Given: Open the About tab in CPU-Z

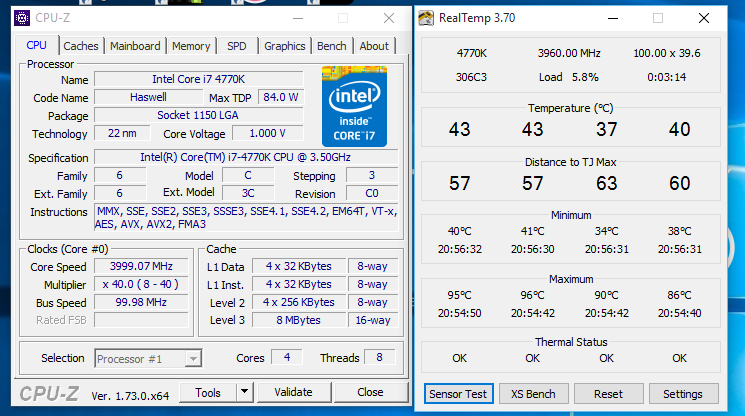Looking at the screenshot, I should (x=374, y=46).
